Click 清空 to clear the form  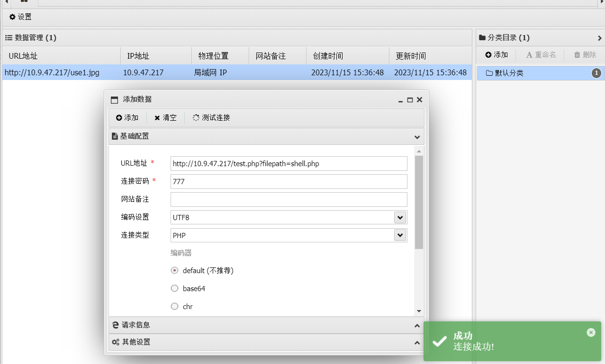coord(165,118)
